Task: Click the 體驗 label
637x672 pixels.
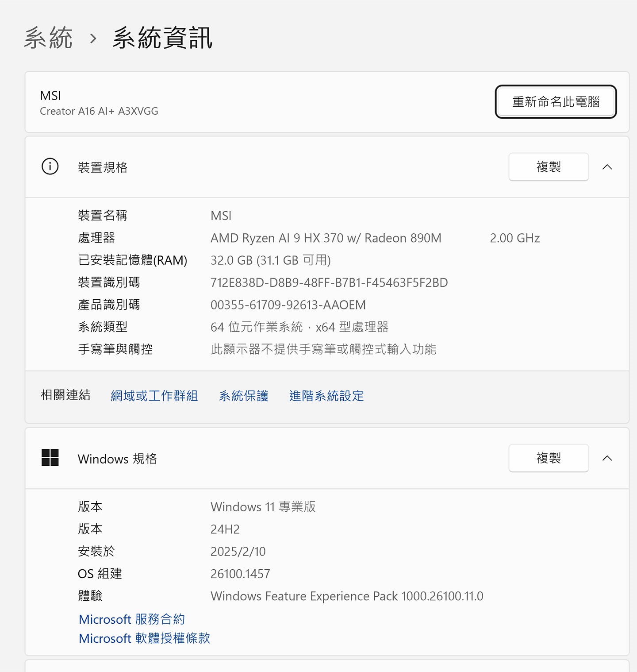Action: tap(90, 596)
